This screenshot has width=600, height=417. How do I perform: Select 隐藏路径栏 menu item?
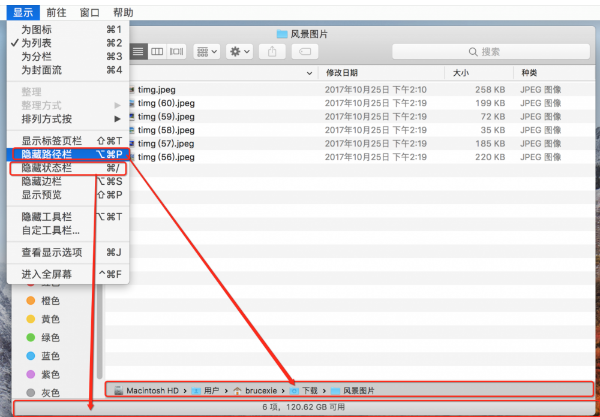[68, 154]
